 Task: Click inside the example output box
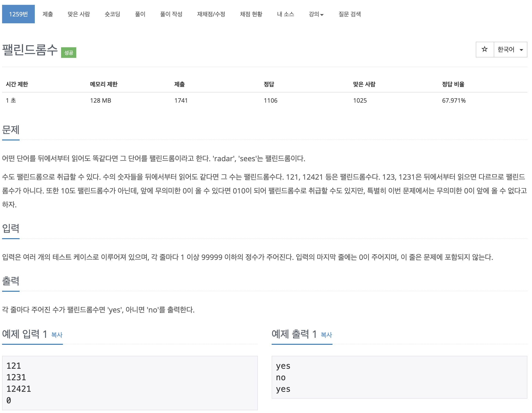[x=399, y=377]
